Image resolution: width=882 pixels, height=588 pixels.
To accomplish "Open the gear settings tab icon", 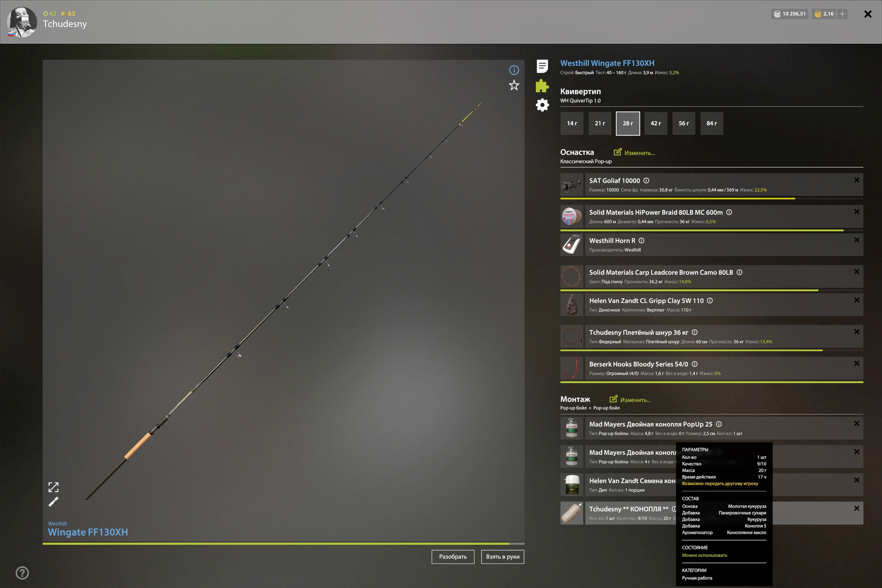I will 542,105.
